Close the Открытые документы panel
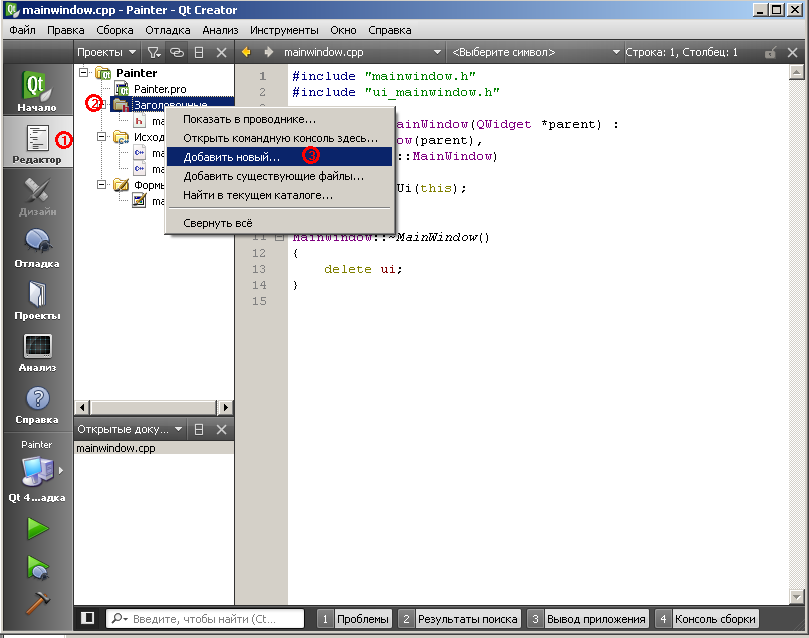 (x=221, y=429)
